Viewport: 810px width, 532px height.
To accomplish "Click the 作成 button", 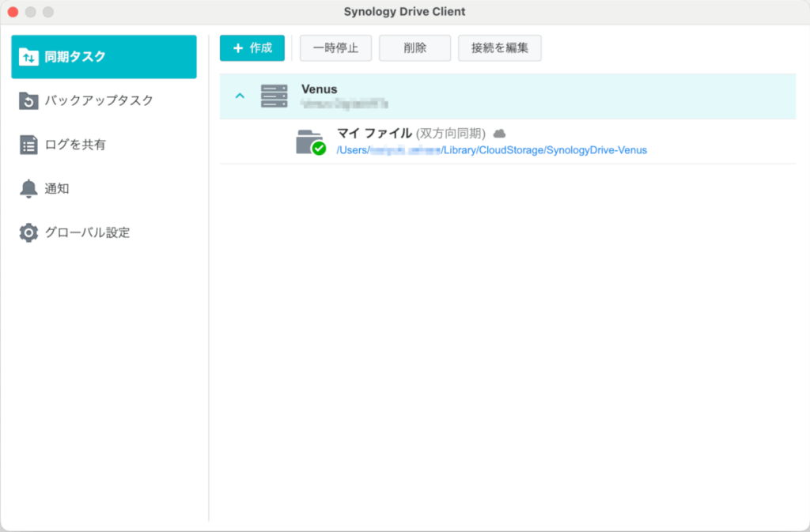I will pyautogui.click(x=252, y=48).
